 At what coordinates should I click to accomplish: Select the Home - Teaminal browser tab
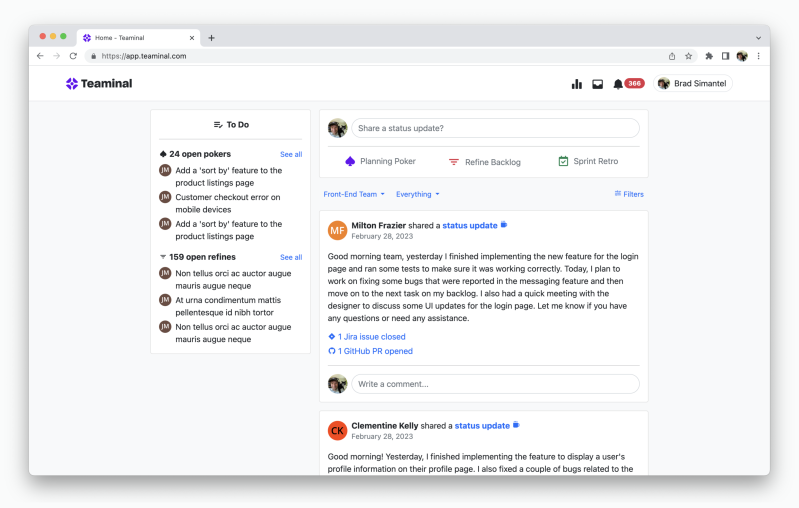click(x=138, y=38)
